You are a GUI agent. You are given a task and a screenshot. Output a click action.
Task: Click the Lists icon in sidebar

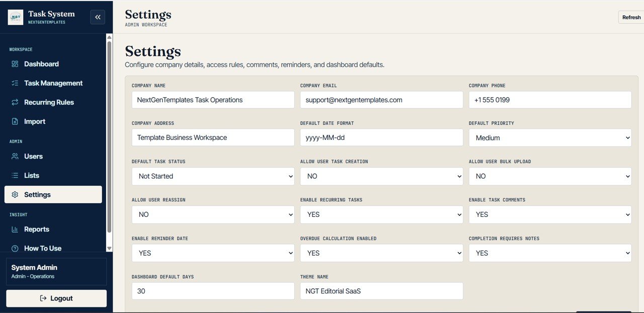[x=15, y=175]
